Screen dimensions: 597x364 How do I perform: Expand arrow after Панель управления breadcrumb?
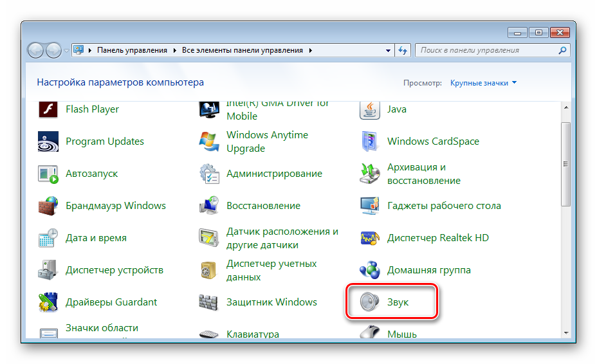(175, 50)
